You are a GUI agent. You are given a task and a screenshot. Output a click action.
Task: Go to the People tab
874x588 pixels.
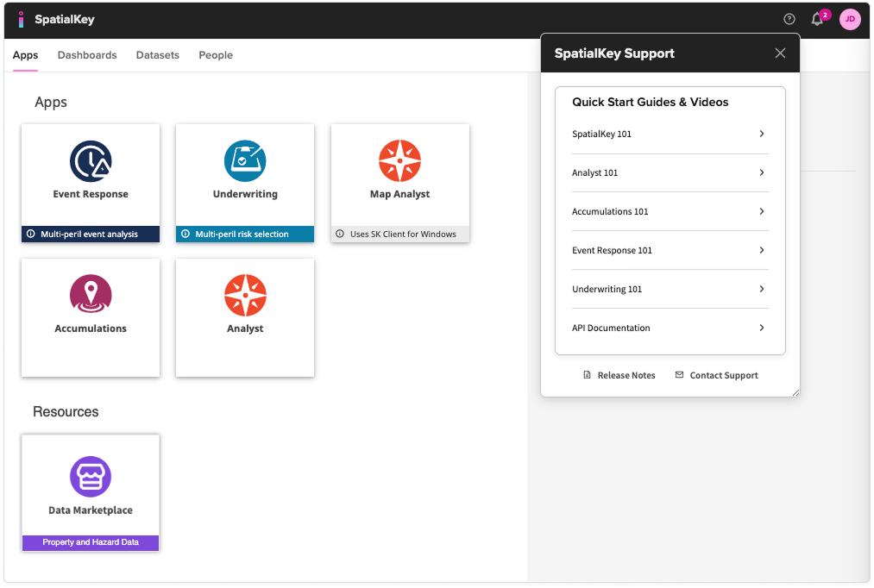(216, 55)
